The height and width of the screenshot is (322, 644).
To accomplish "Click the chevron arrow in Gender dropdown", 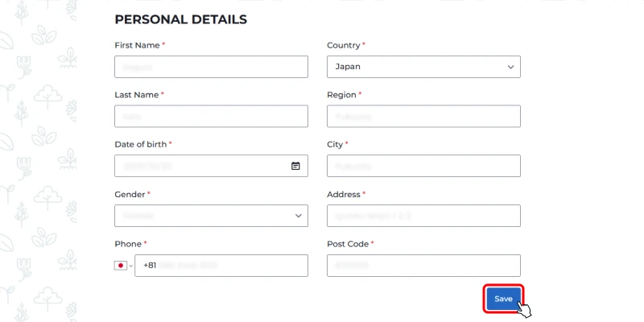I will click(298, 216).
